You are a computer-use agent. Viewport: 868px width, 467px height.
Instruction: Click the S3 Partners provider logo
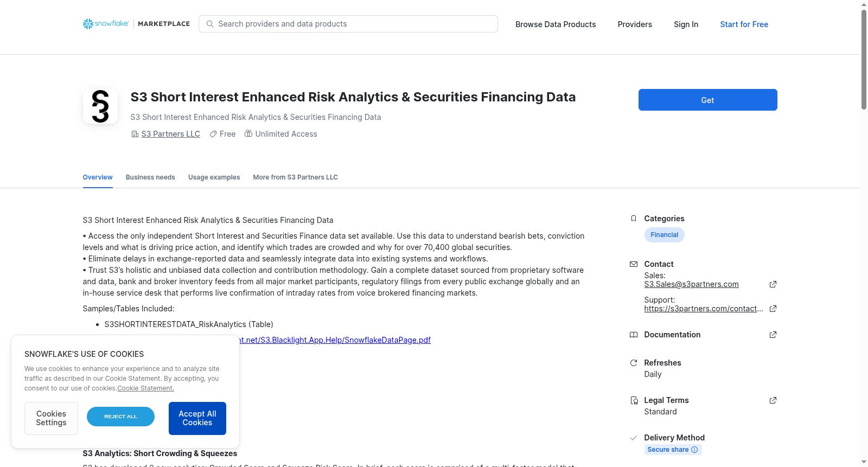[100, 106]
